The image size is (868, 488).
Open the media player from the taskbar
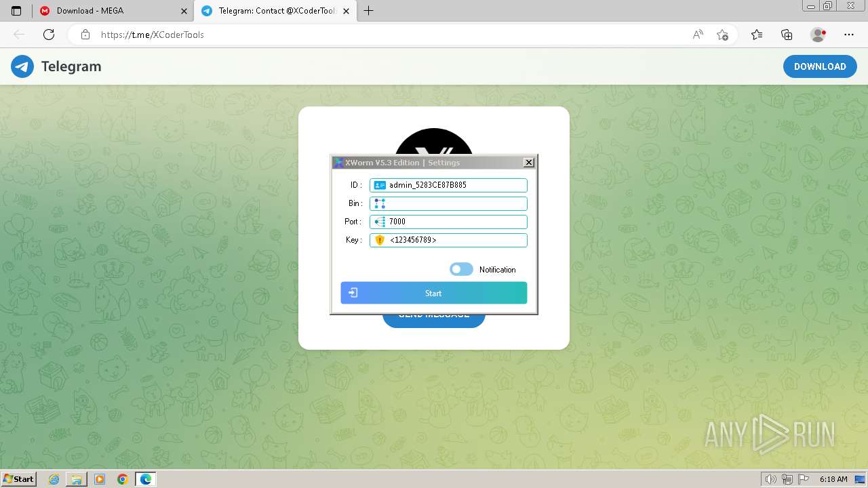[100, 479]
